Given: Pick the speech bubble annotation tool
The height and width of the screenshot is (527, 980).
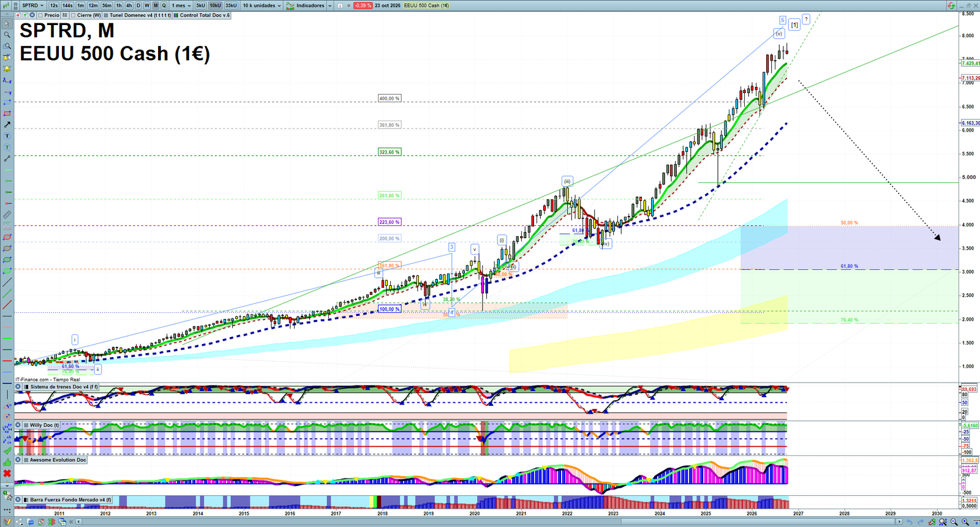Looking at the screenshot, I should coord(7,148).
